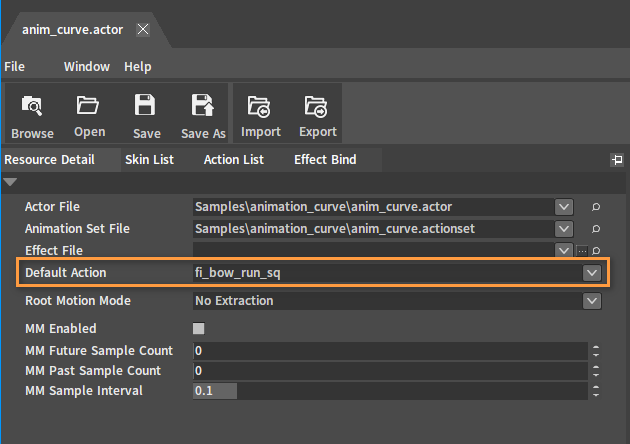Open the Window menu
This screenshot has height=444, width=630.
point(87,67)
